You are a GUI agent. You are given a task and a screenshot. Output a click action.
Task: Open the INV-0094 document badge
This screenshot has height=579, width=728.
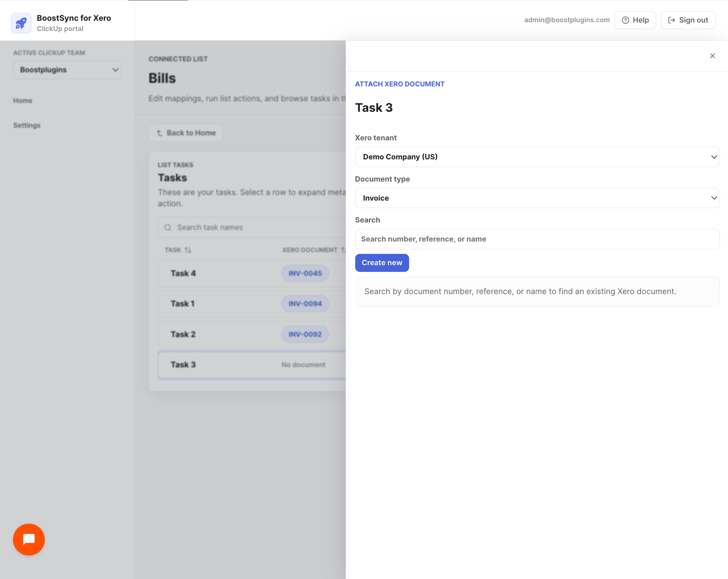tap(305, 304)
